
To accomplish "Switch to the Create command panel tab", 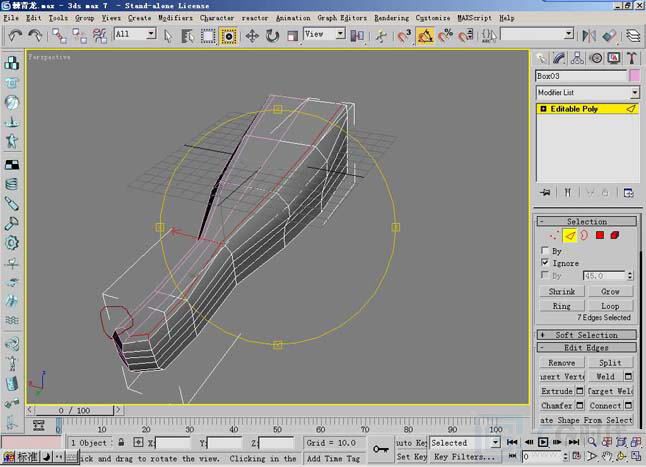I will pos(541,58).
